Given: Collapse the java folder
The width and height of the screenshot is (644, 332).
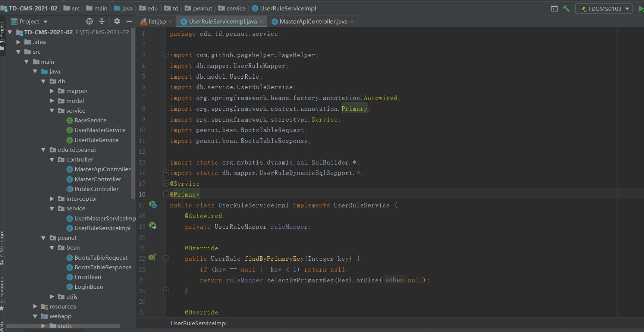Looking at the screenshot, I should (x=35, y=72).
